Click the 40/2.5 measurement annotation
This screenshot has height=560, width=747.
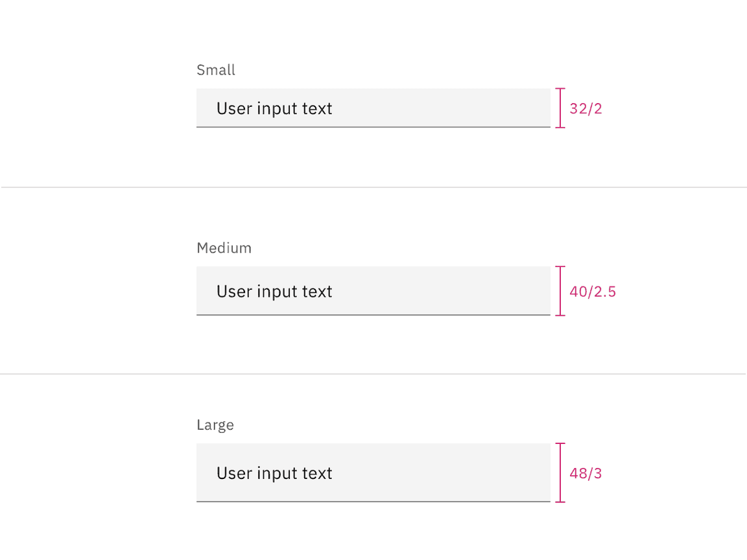(593, 292)
